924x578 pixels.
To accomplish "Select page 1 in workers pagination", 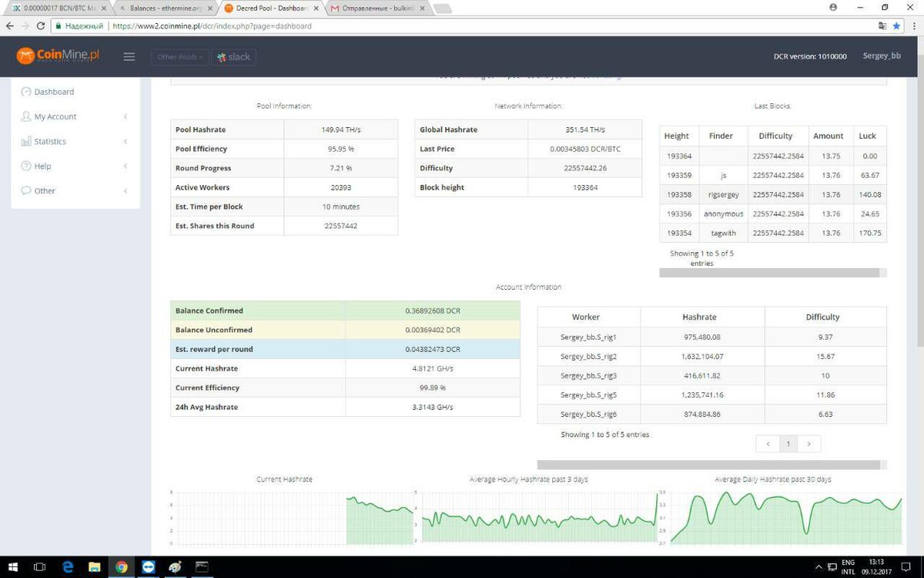I will (788, 444).
